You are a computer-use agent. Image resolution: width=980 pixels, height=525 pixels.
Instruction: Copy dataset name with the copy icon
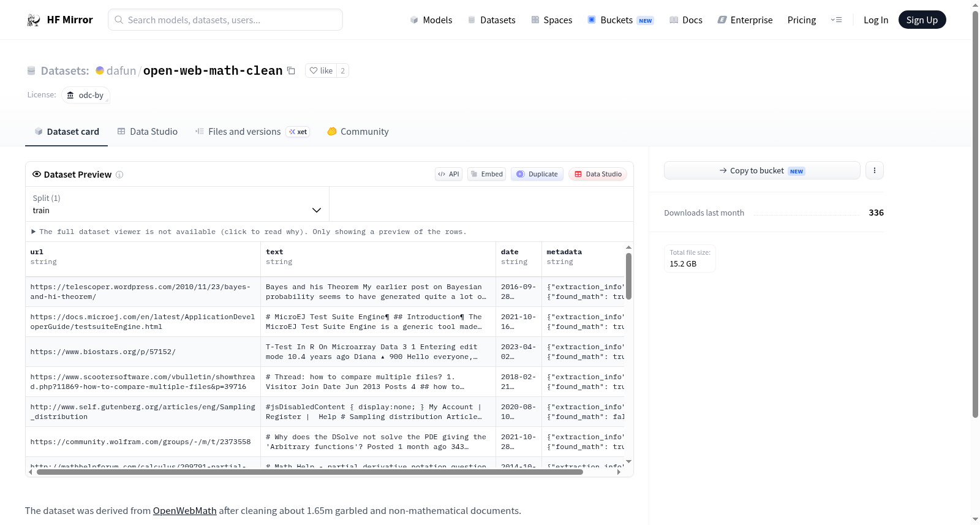point(292,71)
